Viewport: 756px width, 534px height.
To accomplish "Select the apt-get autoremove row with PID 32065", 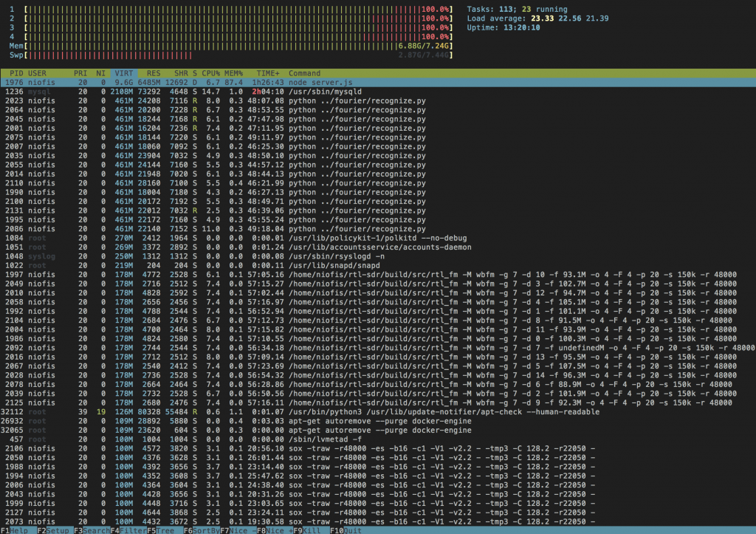I will pyautogui.click(x=378, y=431).
